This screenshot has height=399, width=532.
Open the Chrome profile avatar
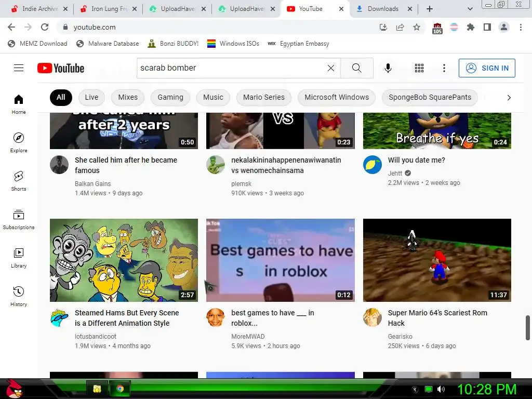click(504, 27)
